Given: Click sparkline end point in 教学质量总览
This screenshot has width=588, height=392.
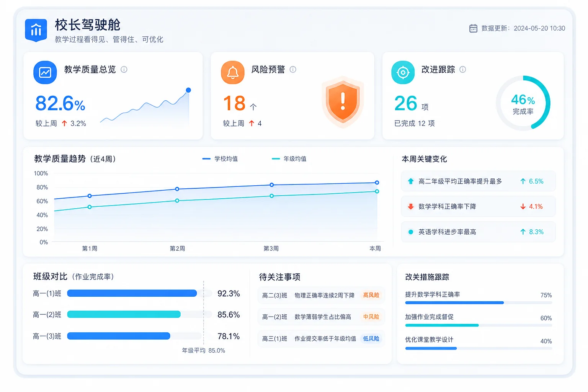Looking at the screenshot, I should point(188,90).
